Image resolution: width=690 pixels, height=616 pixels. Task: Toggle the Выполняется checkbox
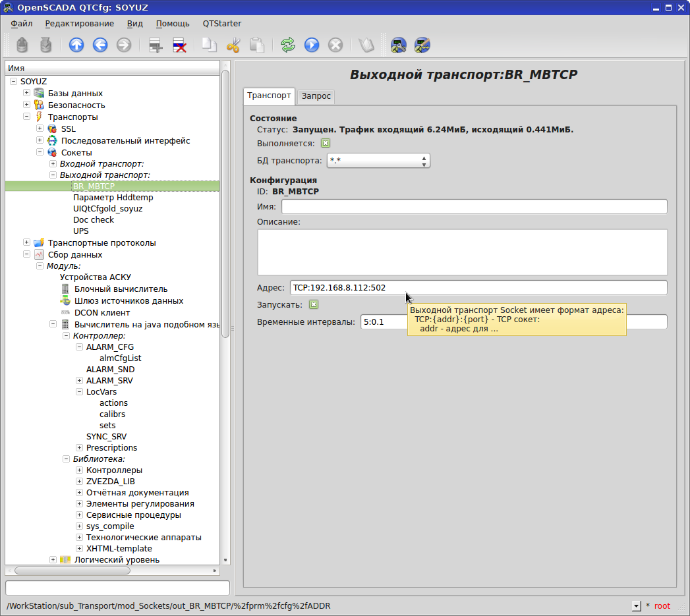tap(326, 143)
